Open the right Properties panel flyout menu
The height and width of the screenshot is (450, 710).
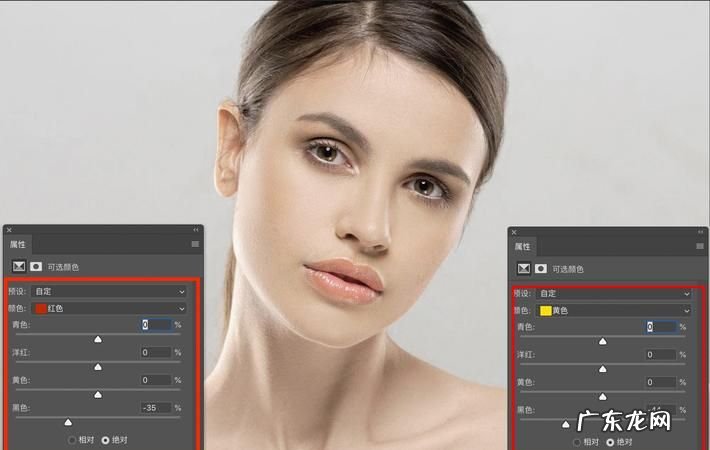coord(700,246)
